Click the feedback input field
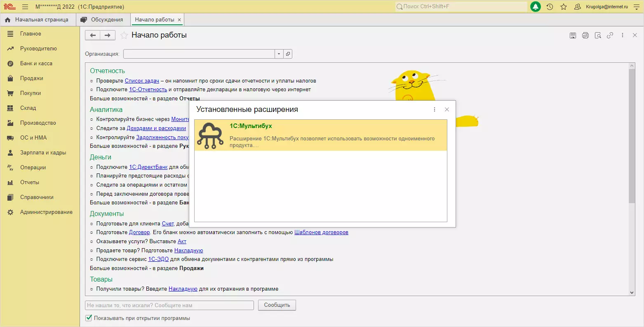Viewport: 644px width, 327px height. point(169,306)
